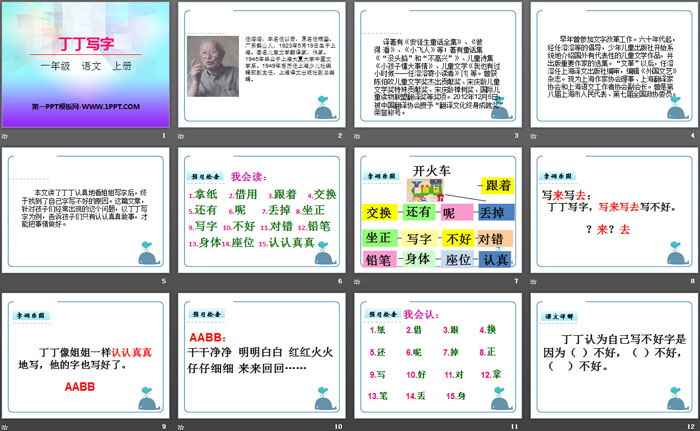Viewport: 700px width, 431px height.
Task: Select slide 12 thumbnail '丁丁认为自己写不好字'
Action: (614, 356)
